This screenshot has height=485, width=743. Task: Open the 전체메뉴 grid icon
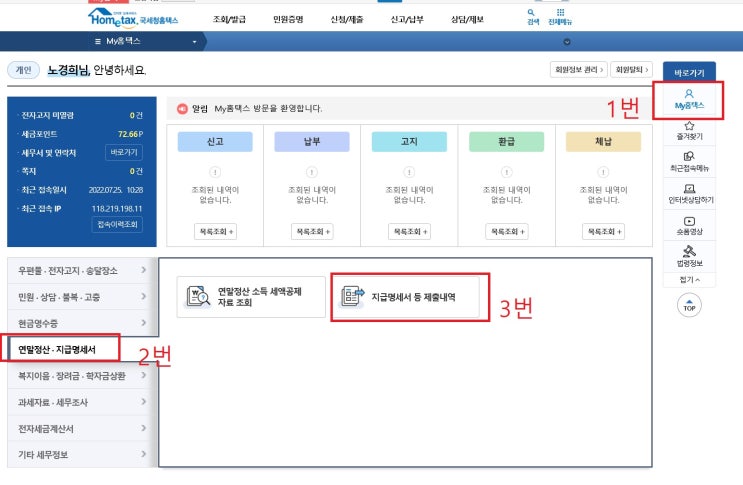coord(560,17)
